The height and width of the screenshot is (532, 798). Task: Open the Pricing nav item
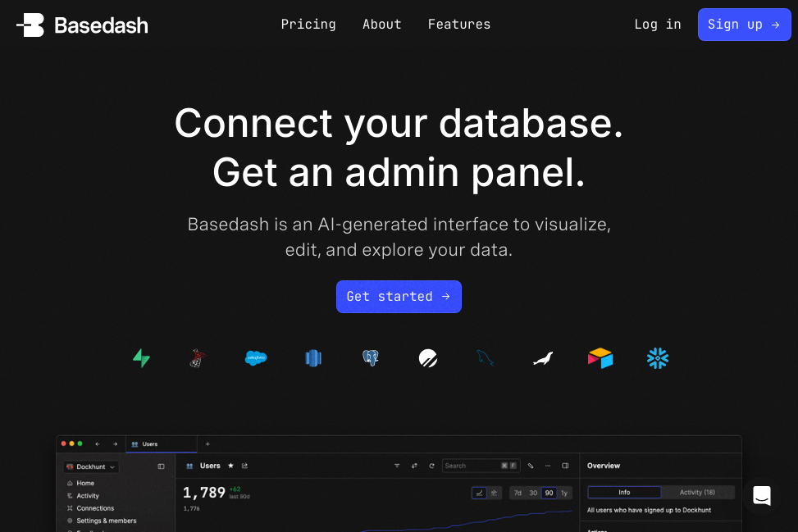tap(308, 25)
